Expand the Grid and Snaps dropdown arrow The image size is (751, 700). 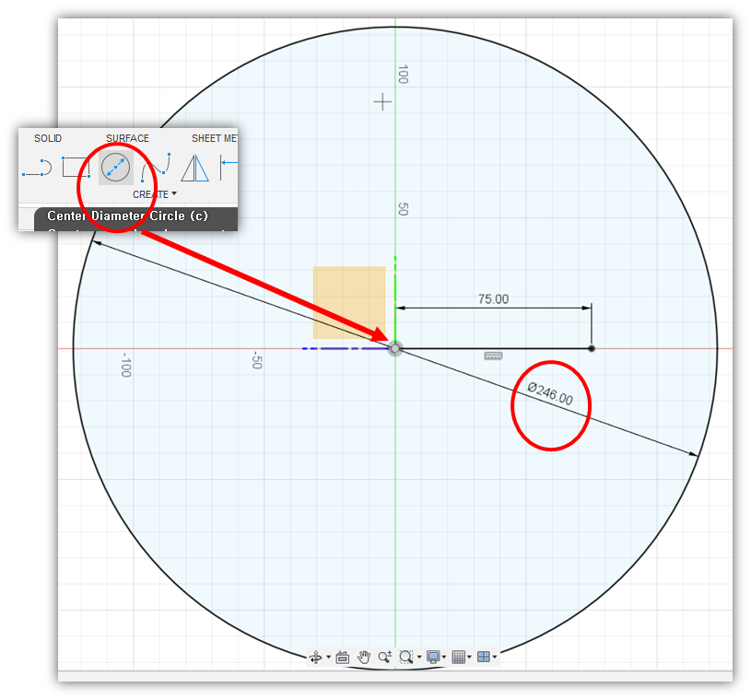point(469,657)
